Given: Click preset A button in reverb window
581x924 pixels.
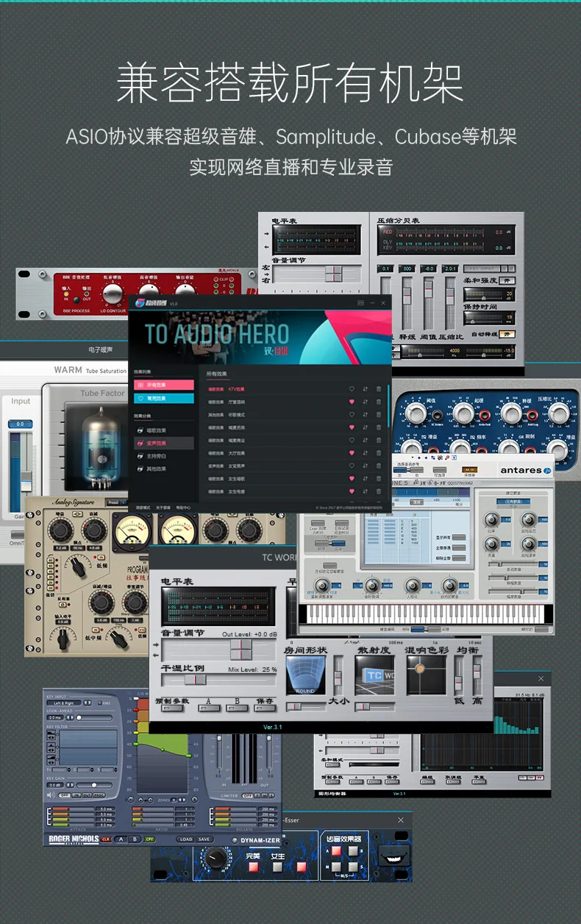Looking at the screenshot, I should pos(209,708).
